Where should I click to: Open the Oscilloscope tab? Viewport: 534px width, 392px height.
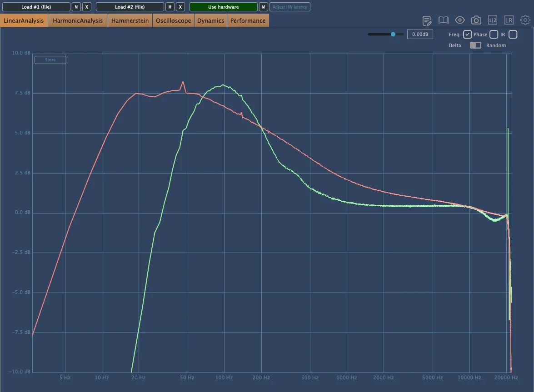point(173,20)
